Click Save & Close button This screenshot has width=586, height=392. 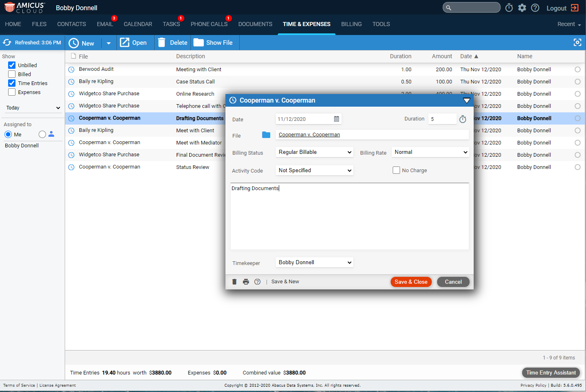tap(411, 282)
